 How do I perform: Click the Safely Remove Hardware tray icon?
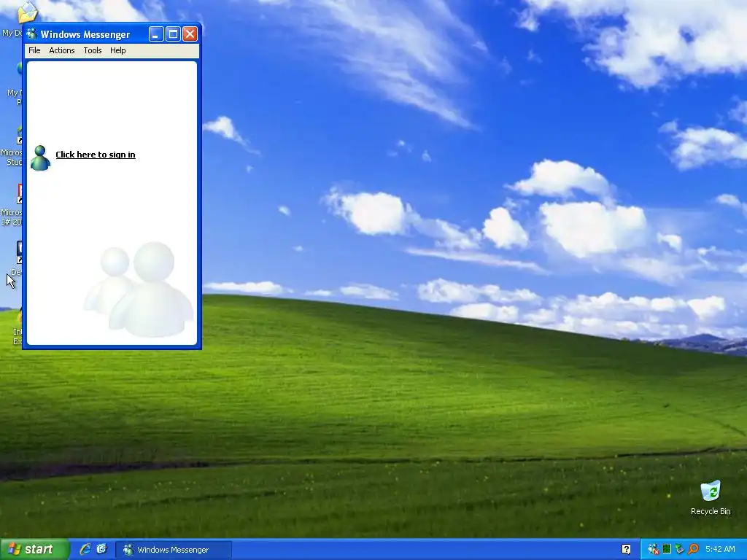pos(679,550)
